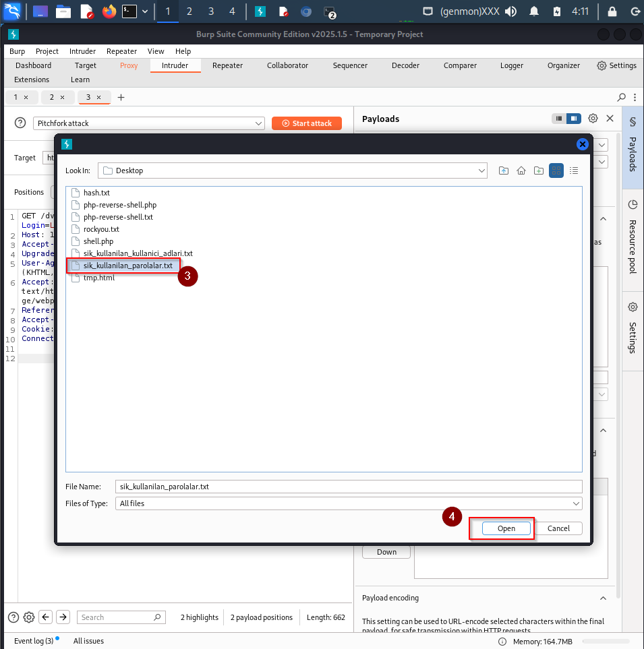644x649 pixels.
Task: Click the search magnifier icon on the tab bar
Action: pyautogui.click(x=621, y=97)
